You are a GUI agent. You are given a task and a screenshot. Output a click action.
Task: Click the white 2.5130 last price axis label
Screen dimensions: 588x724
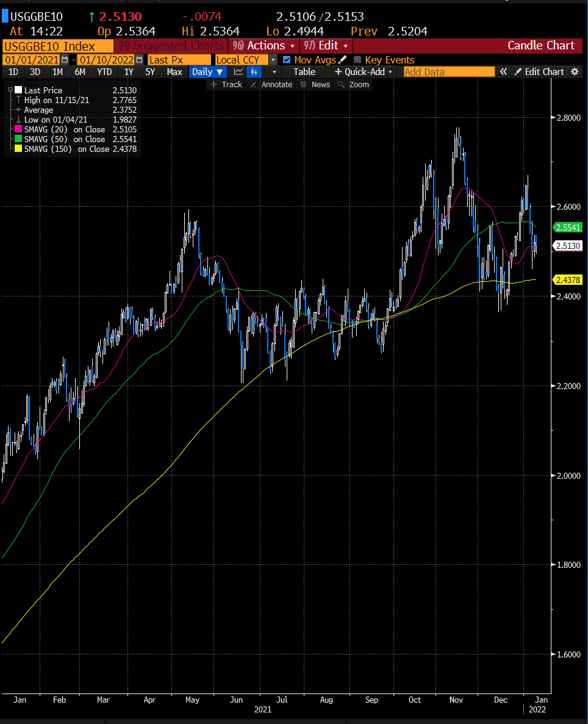[x=568, y=246]
